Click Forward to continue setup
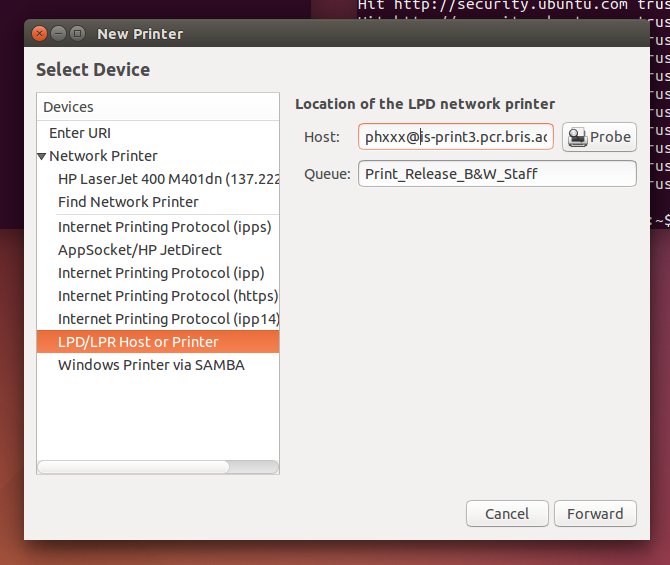 point(595,513)
